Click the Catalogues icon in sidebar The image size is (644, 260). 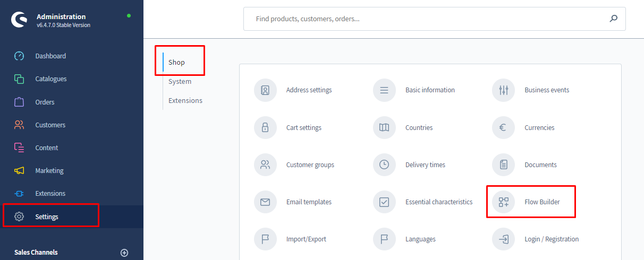19,79
